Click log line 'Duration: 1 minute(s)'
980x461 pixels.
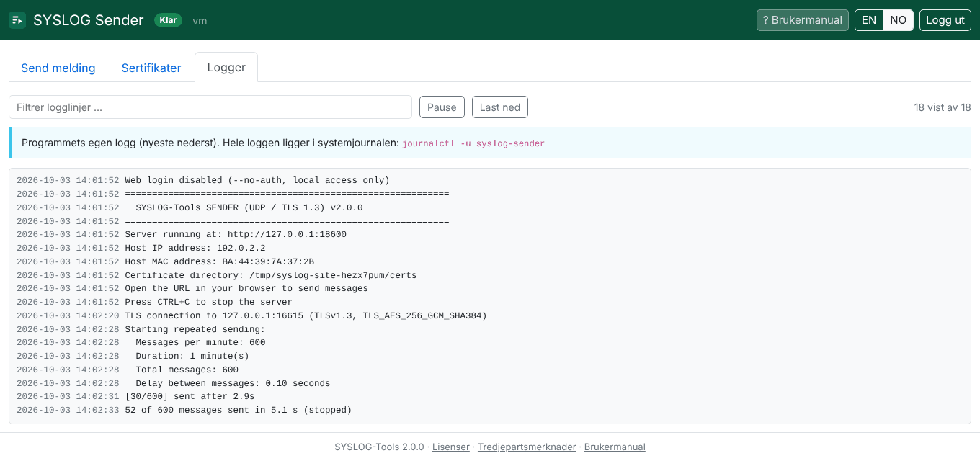coord(192,356)
